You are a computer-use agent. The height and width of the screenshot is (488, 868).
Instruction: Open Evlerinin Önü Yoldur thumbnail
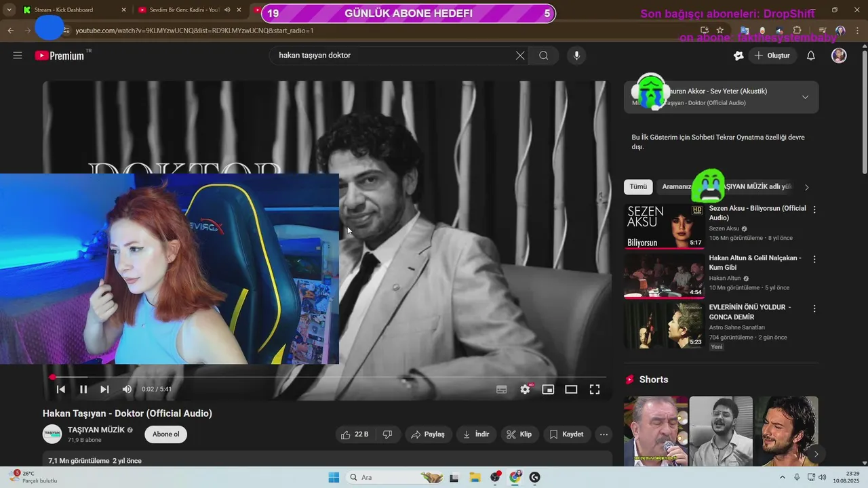664,325
